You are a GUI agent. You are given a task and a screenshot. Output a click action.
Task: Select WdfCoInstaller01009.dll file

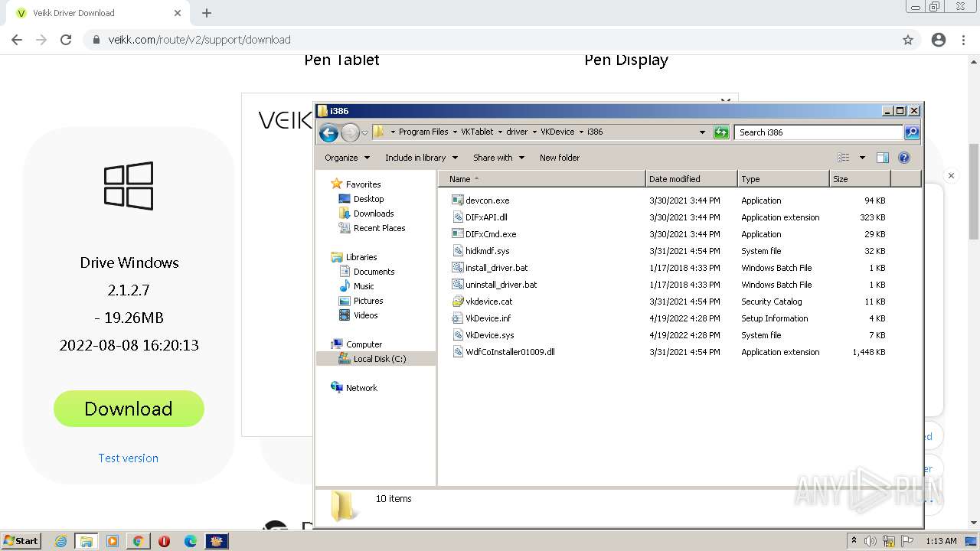[510, 352]
